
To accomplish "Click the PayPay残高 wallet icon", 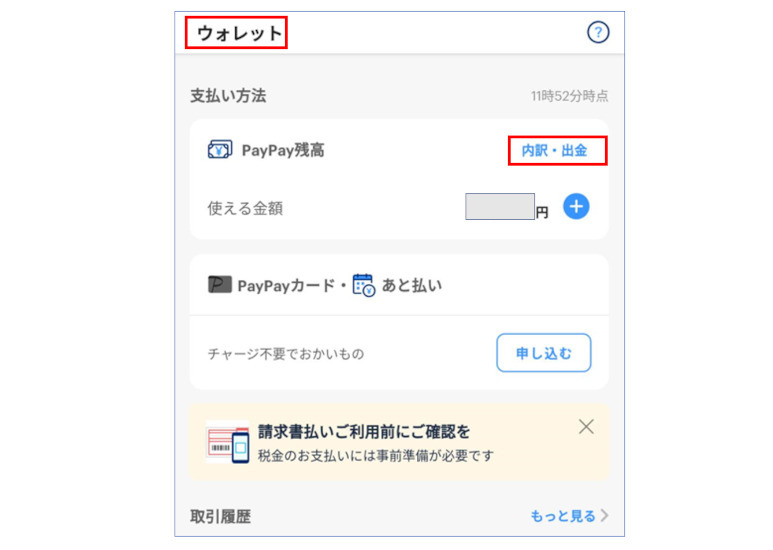I will 220,151.
